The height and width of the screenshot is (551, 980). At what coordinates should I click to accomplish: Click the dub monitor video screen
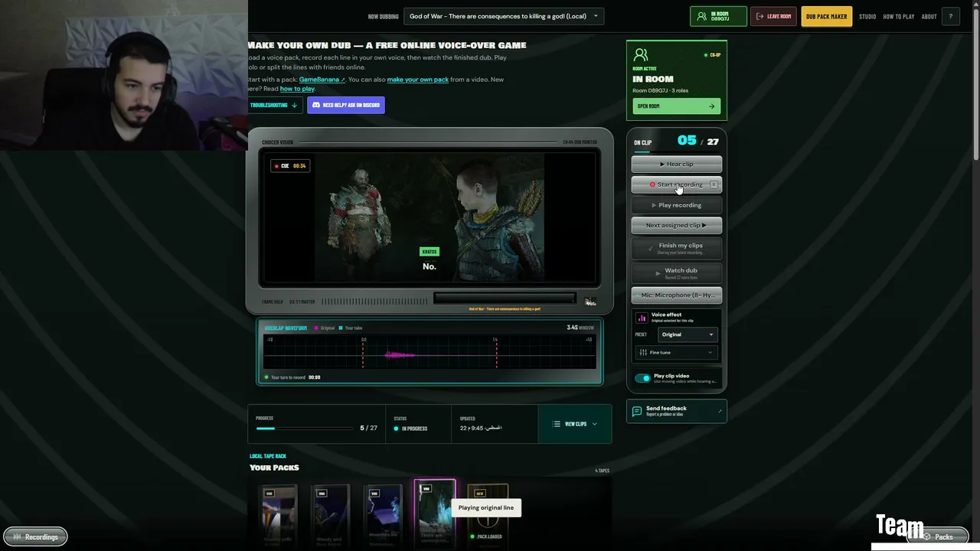pyautogui.click(x=430, y=218)
